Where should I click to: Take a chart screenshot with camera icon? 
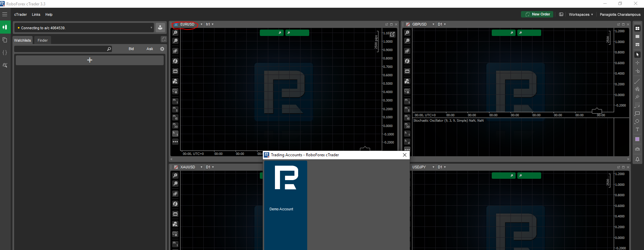coord(637,149)
